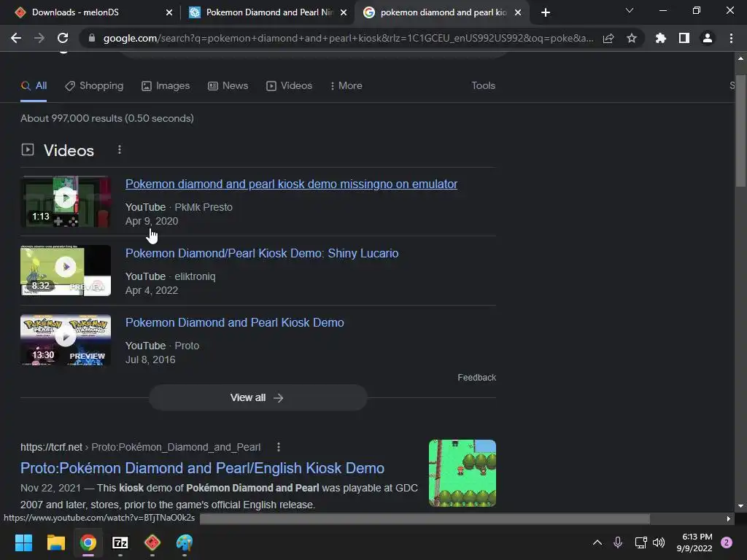This screenshot has height=560, width=747.
Task: Filter results by Videos
Action: [x=289, y=86]
